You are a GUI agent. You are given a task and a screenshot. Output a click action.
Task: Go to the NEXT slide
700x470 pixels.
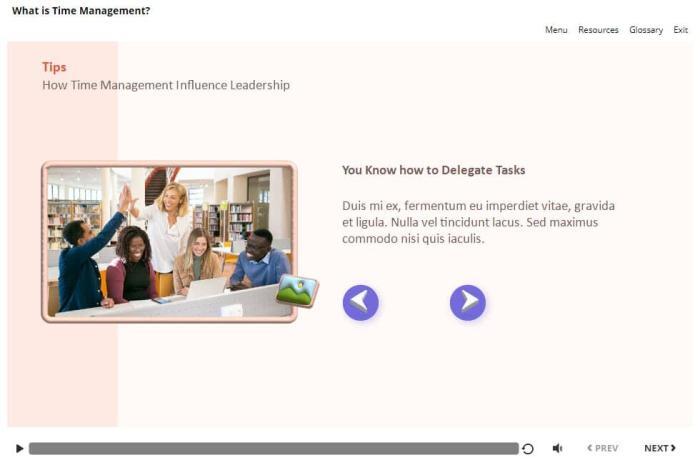pos(659,449)
